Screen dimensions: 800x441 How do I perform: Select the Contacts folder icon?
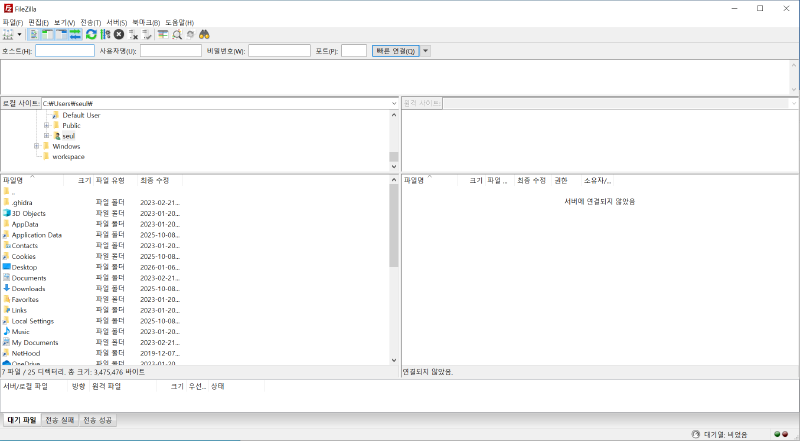pyautogui.click(x=6, y=245)
